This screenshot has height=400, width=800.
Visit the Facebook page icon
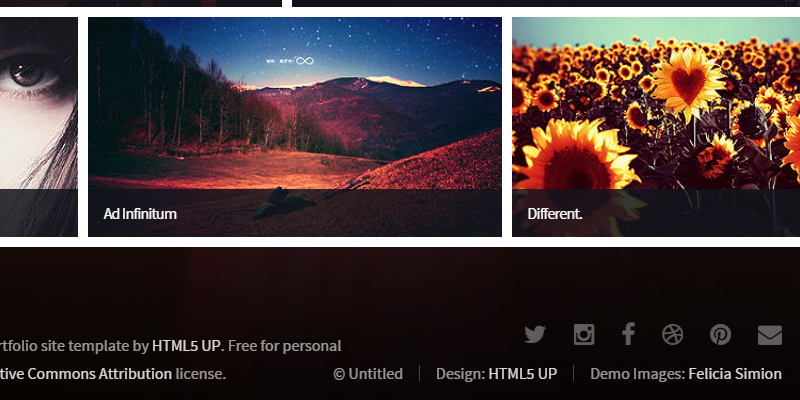pos(629,334)
